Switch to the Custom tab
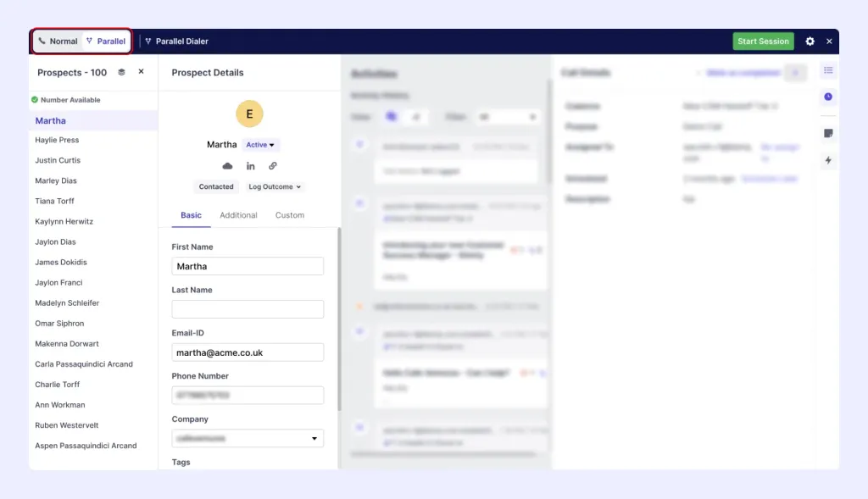This screenshot has height=499, width=868. coord(290,215)
